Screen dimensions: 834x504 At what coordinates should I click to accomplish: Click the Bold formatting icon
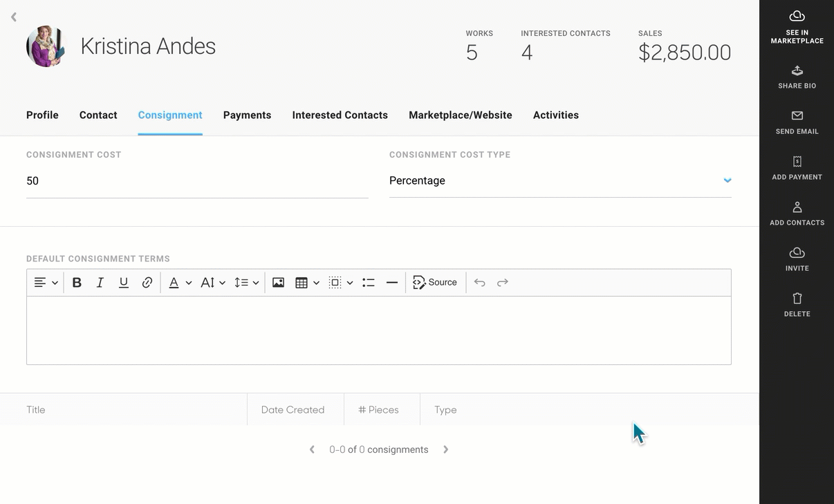point(77,283)
